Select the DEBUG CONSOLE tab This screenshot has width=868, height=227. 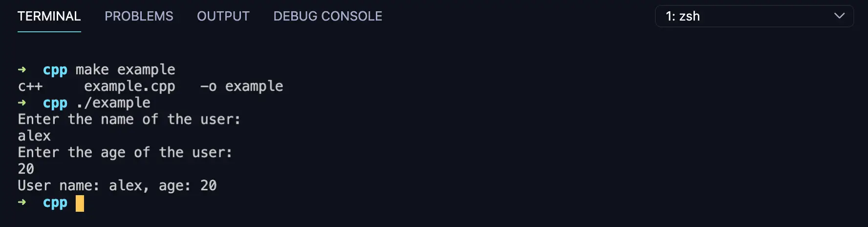pos(327,16)
